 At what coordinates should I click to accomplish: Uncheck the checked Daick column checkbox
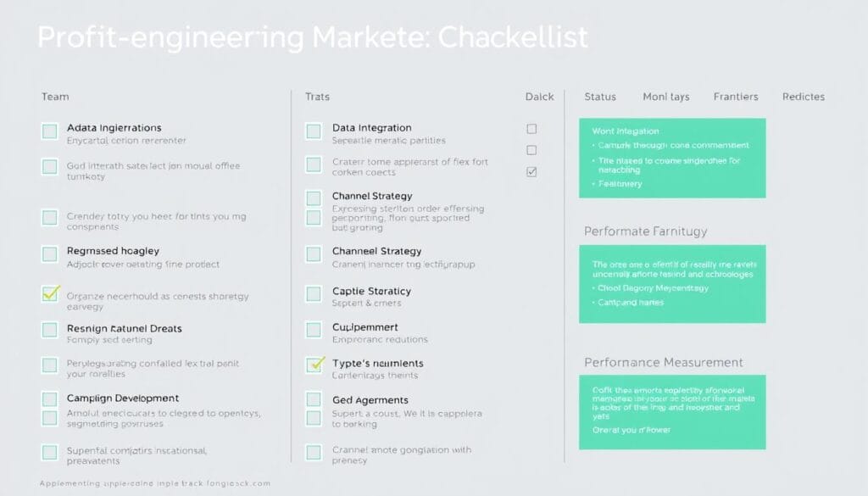click(x=531, y=171)
